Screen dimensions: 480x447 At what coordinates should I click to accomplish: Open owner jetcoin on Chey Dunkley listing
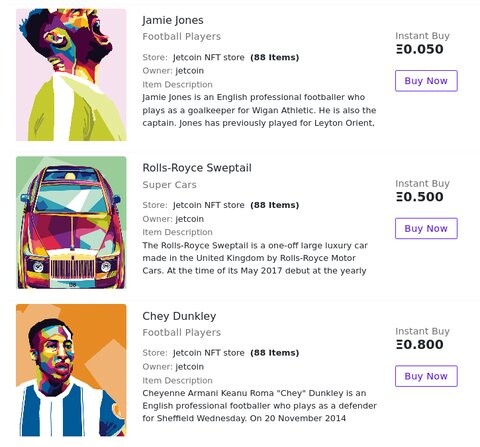[189, 367]
